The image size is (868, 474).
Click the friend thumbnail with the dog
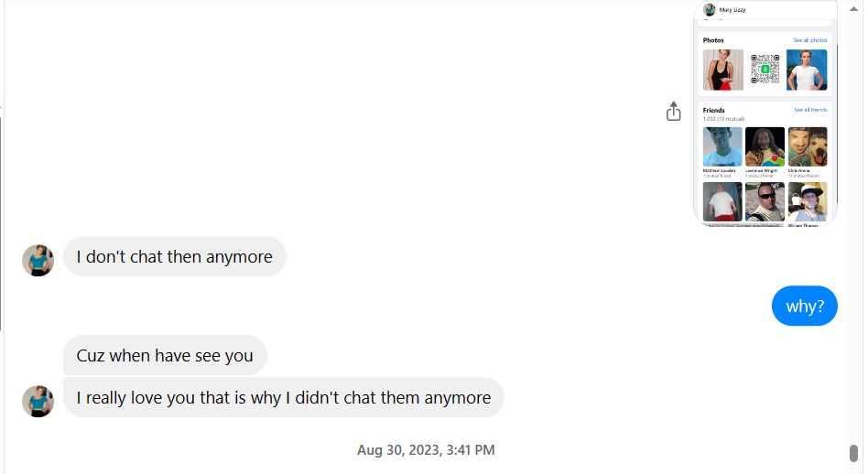[x=807, y=146]
